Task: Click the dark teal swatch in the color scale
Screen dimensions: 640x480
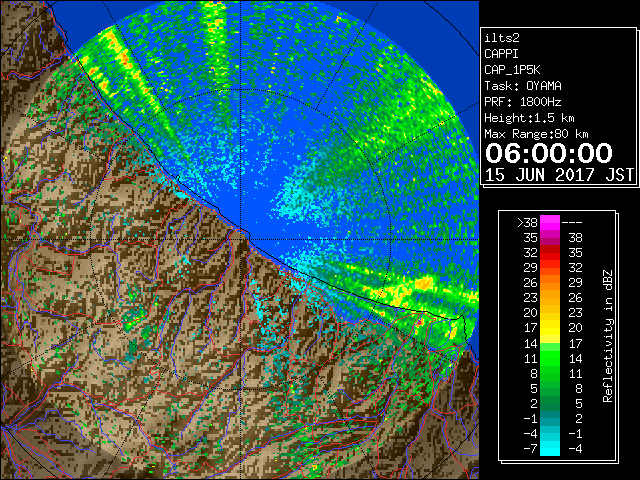Action: pyautogui.click(x=550, y=418)
